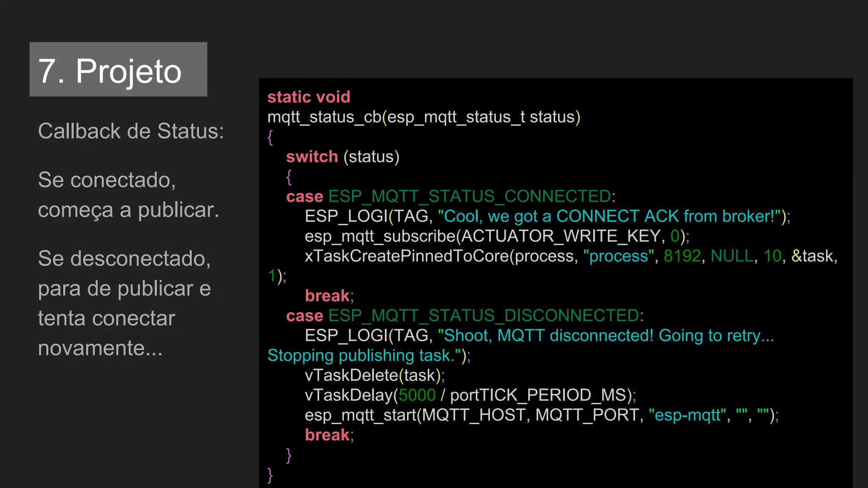Click the 'vTaskDelete(task);' line

(x=375, y=375)
